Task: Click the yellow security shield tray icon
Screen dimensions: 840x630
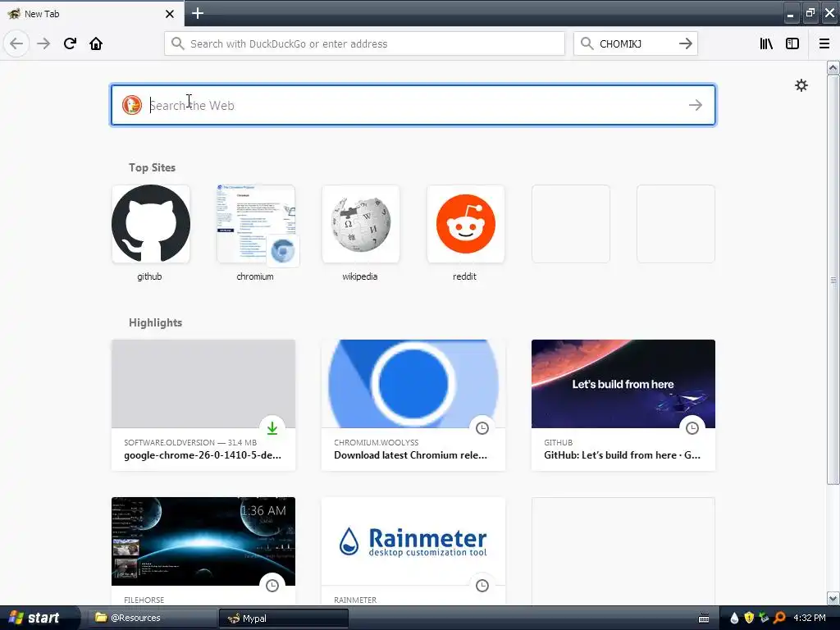Action: [749, 619]
